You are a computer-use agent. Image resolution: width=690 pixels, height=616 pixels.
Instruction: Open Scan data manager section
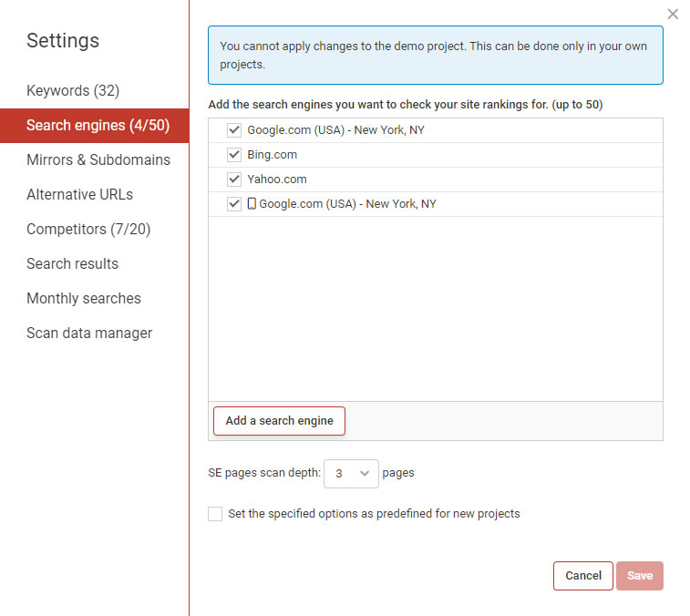[x=89, y=334]
